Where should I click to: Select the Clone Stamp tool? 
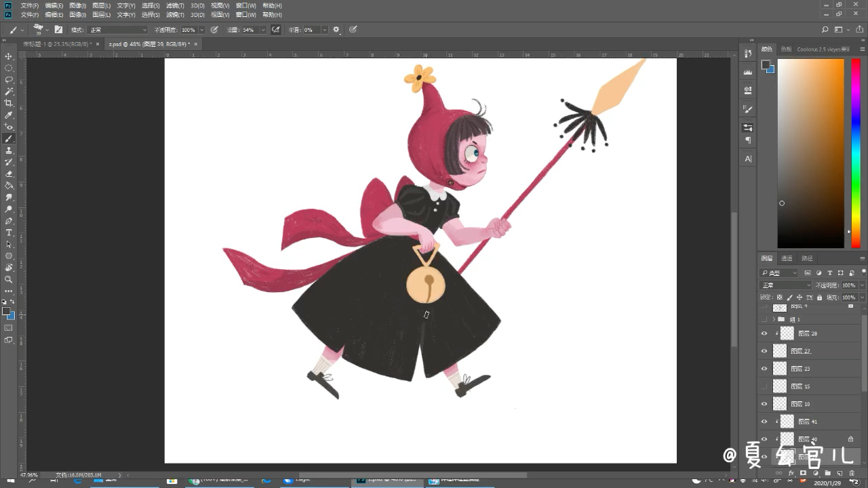click(9, 150)
